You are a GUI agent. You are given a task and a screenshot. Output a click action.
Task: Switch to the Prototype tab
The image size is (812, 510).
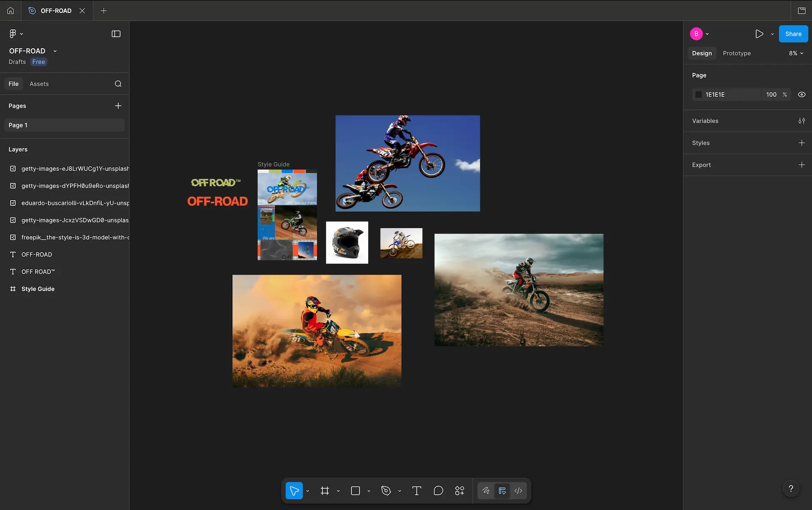(x=737, y=53)
